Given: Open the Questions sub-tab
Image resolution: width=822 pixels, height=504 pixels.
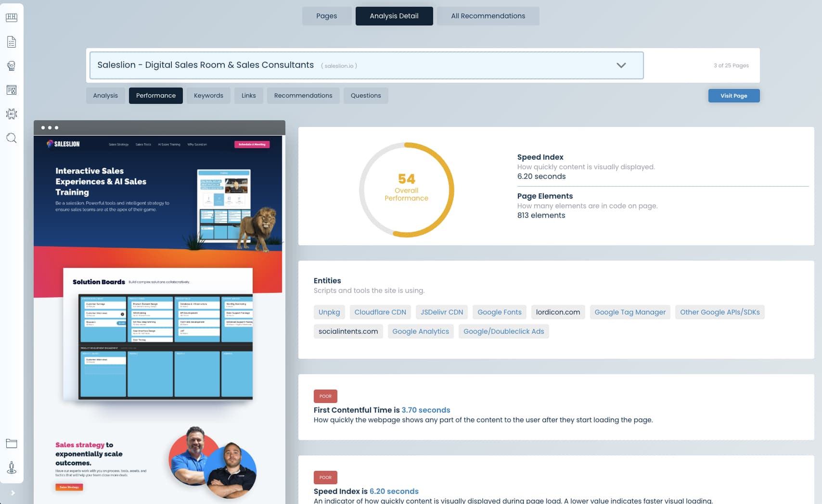Looking at the screenshot, I should point(366,96).
